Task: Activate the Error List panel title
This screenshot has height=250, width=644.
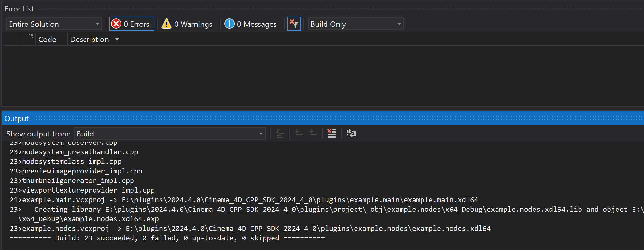Action: point(19,9)
